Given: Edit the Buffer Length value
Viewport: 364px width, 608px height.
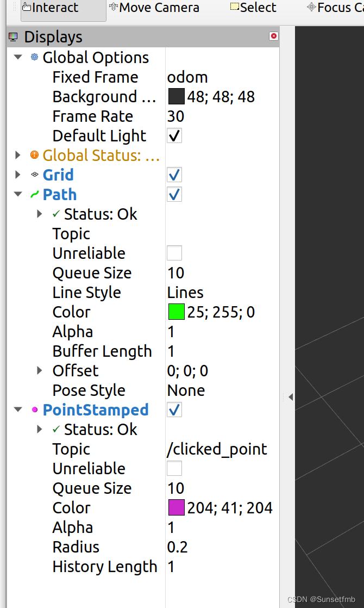Looking at the screenshot, I should [x=171, y=351].
